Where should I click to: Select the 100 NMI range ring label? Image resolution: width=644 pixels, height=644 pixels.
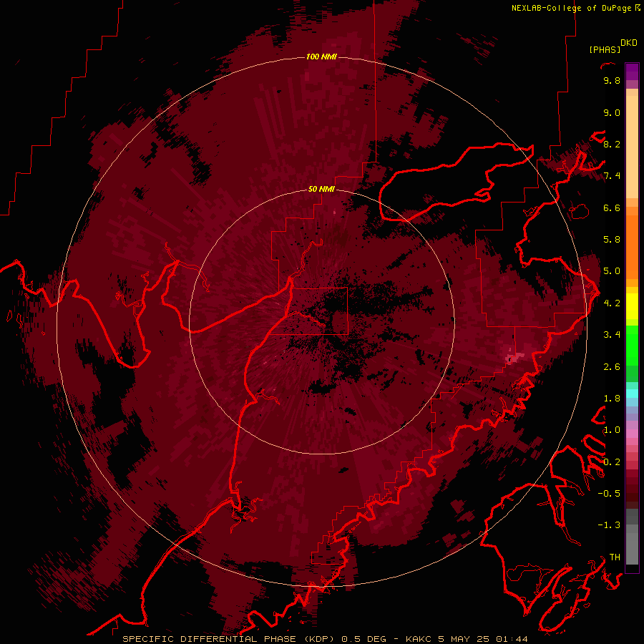pyautogui.click(x=321, y=57)
